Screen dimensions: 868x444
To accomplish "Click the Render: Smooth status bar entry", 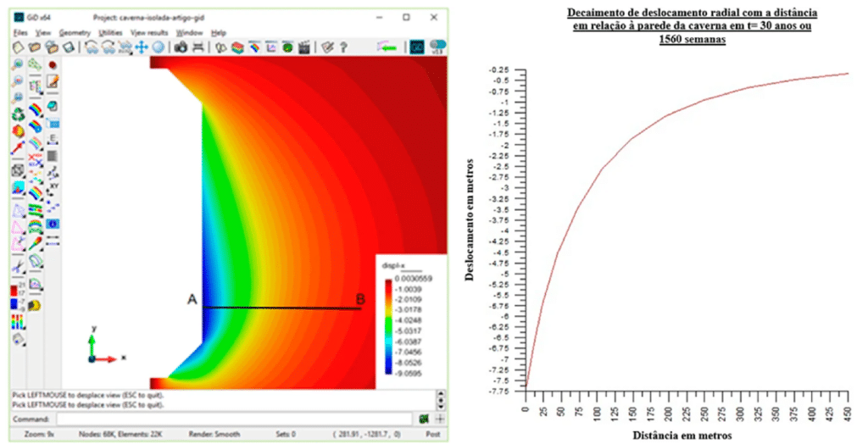I will click(x=214, y=434).
